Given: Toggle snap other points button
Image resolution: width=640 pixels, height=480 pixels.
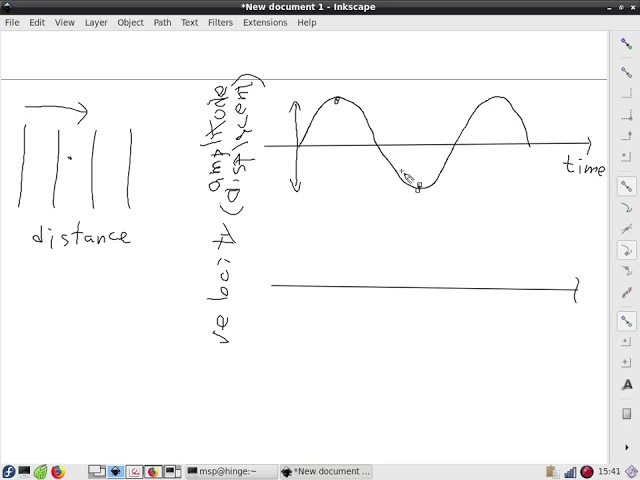Looking at the screenshot, I should [626, 321].
